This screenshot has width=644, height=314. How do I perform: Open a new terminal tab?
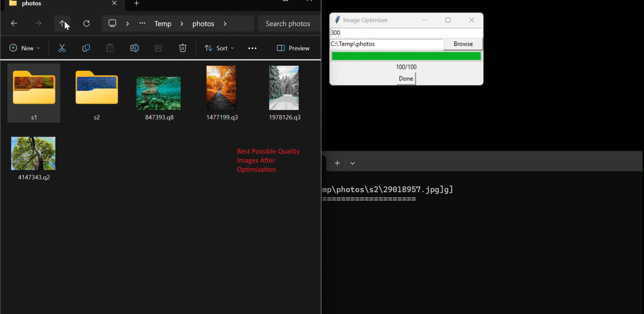337,163
